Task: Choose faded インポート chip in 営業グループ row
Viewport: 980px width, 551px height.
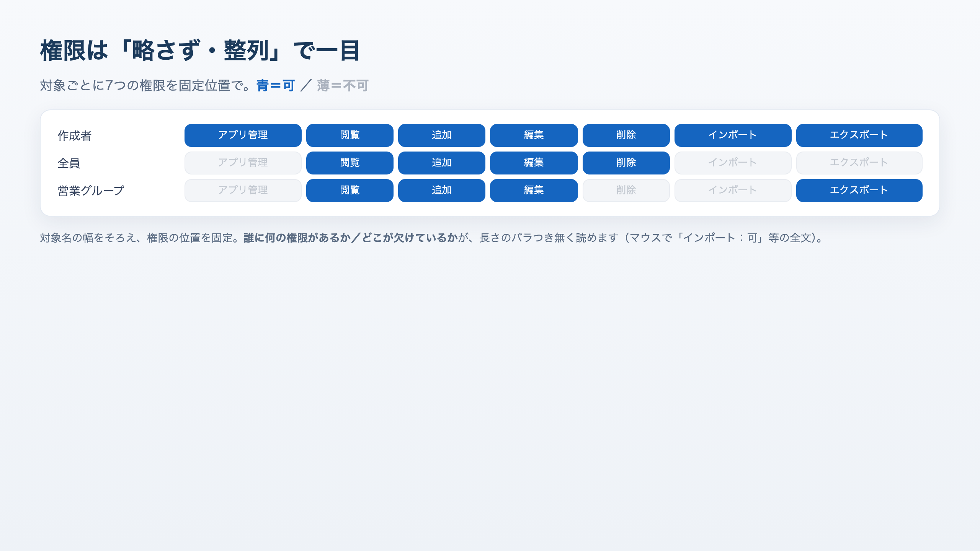Action: coord(733,190)
